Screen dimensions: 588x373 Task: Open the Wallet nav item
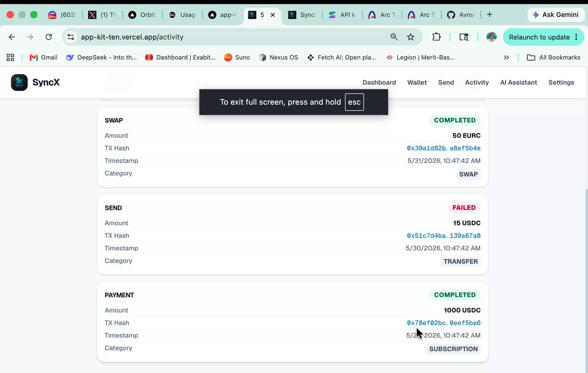click(x=417, y=82)
